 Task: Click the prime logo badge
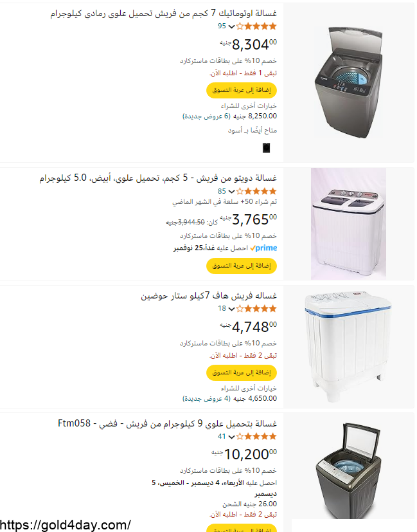(x=263, y=248)
